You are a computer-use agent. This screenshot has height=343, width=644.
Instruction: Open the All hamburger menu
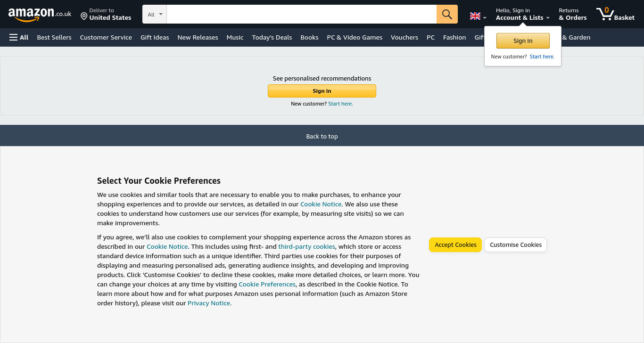pos(19,37)
